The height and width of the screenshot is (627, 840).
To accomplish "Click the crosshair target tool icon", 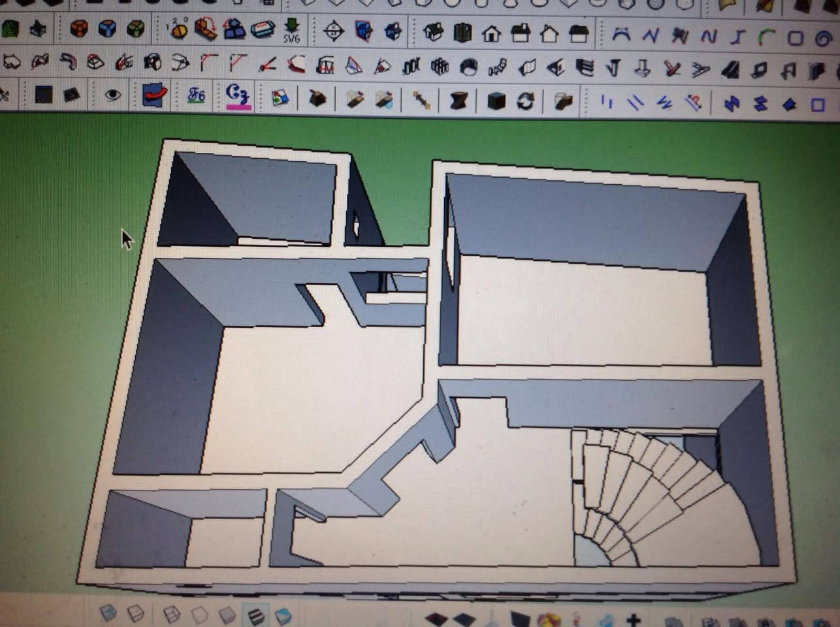I will point(334,31).
